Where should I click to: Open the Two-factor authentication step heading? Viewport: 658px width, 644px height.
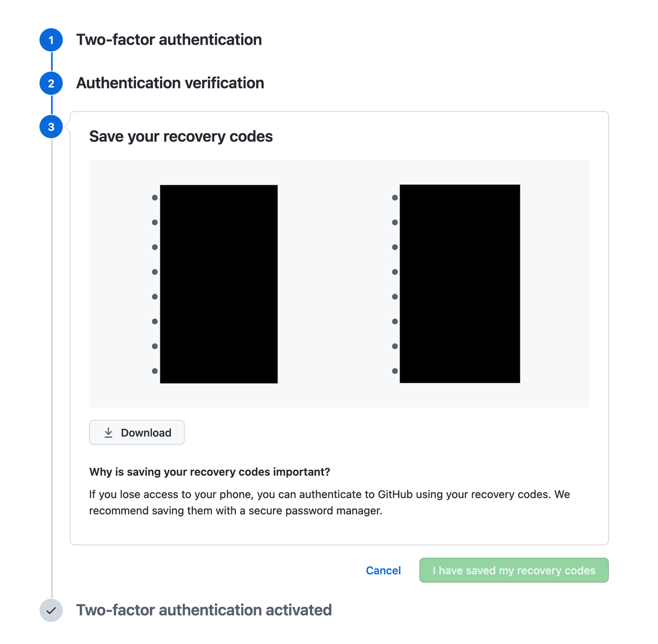(169, 40)
